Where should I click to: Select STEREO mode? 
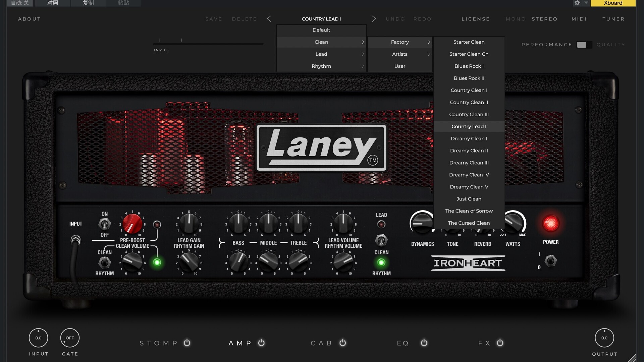click(544, 19)
